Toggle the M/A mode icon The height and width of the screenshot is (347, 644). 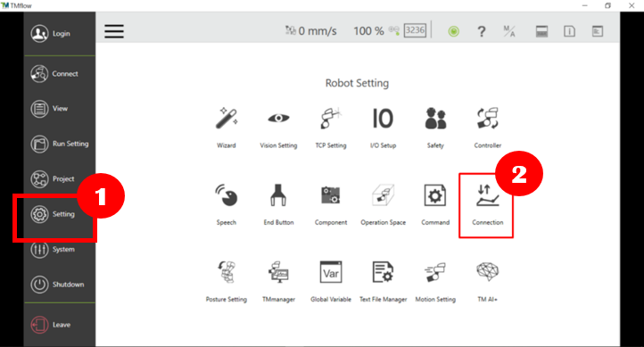509,31
